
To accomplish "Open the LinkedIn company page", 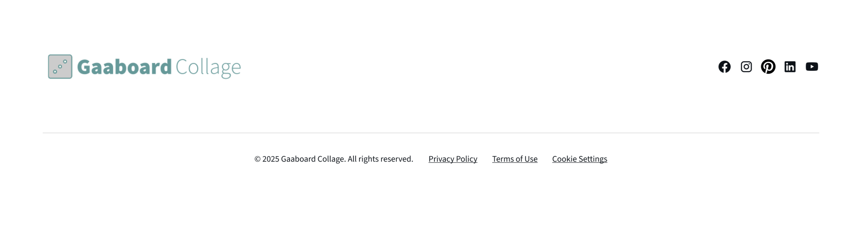I will (x=790, y=67).
